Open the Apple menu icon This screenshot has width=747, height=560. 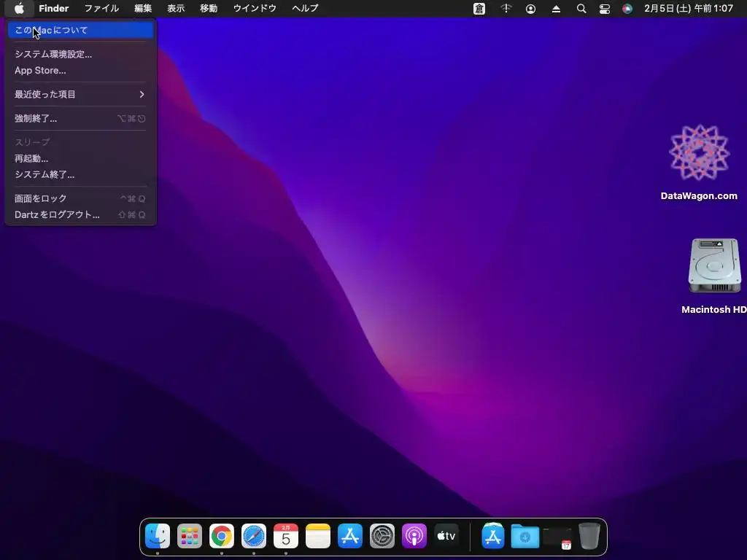point(19,8)
